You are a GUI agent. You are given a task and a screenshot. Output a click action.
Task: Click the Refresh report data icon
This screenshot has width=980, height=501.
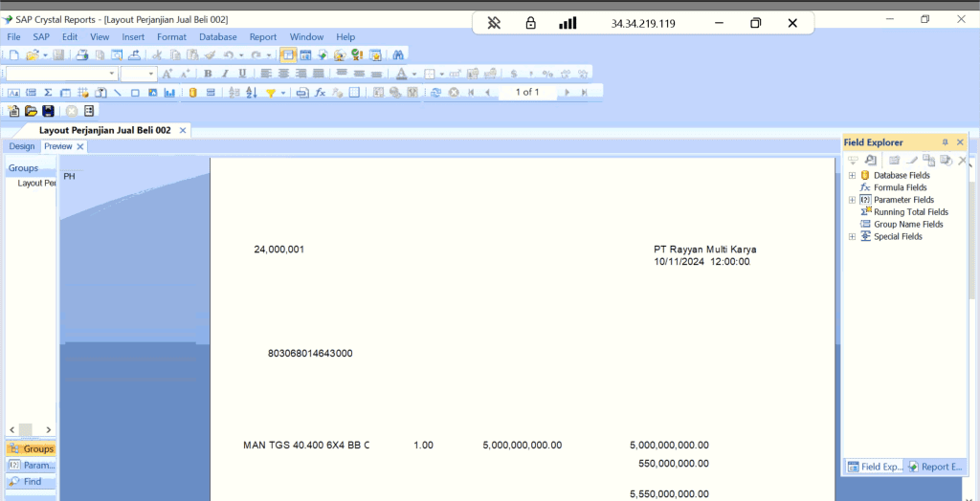tap(435, 93)
